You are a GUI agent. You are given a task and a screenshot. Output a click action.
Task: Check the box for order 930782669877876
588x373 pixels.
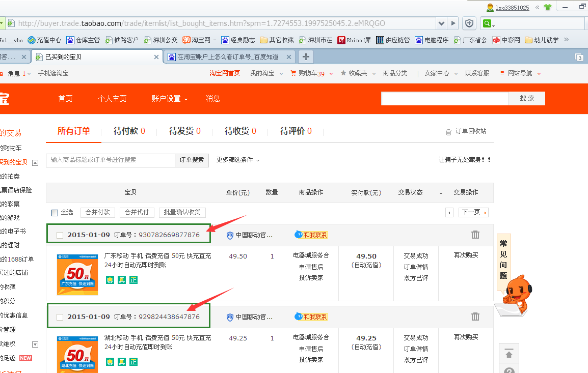pyautogui.click(x=60, y=235)
